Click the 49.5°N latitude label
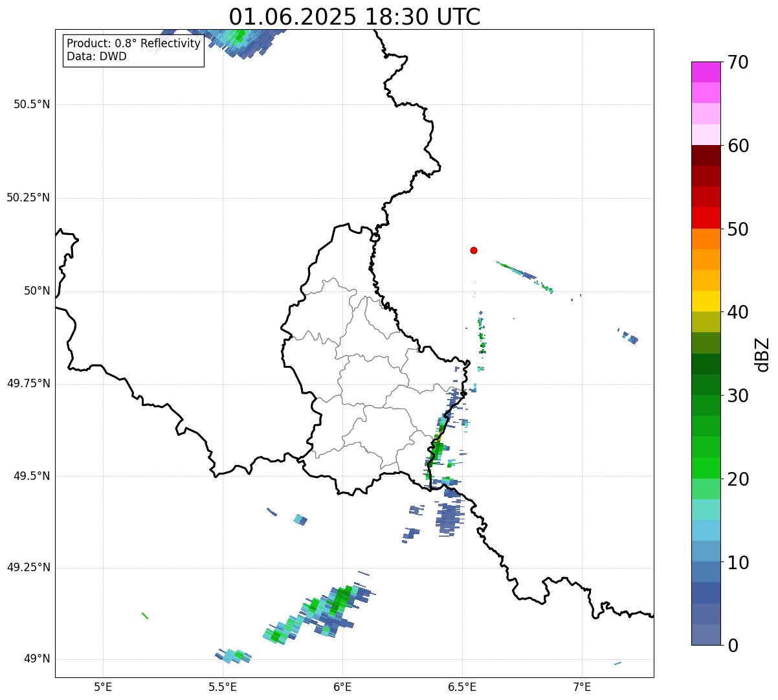 click(x=32, y=476)
